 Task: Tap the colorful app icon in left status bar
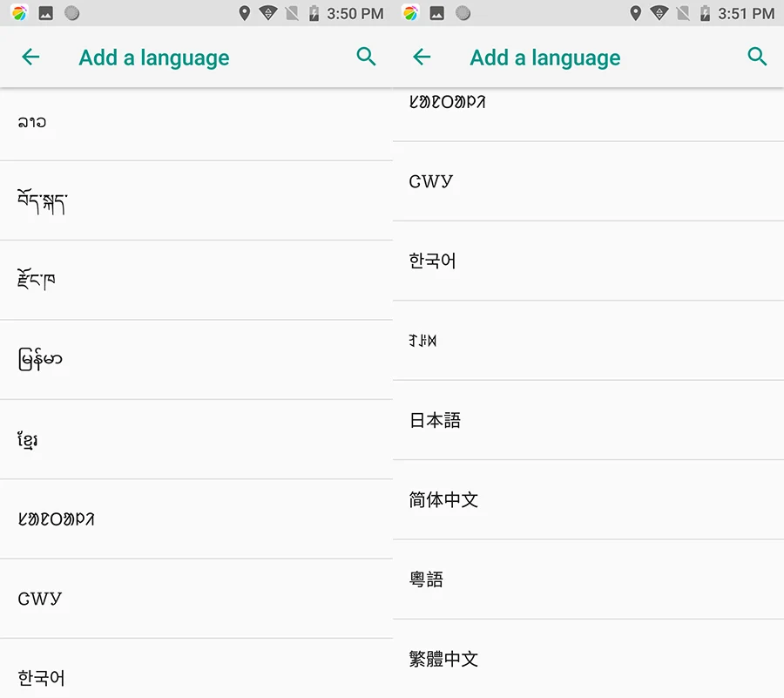click(19, 13)
